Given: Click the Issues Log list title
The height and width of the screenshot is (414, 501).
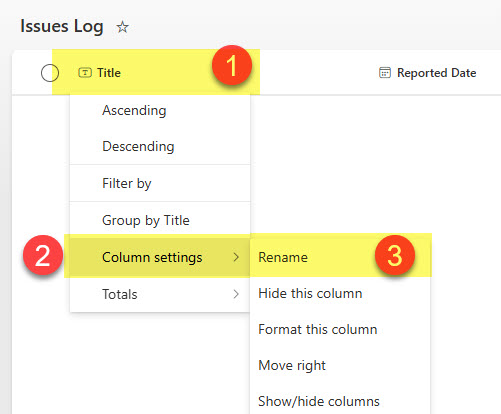Looking at the screenshot, I should tap(62, 26).
